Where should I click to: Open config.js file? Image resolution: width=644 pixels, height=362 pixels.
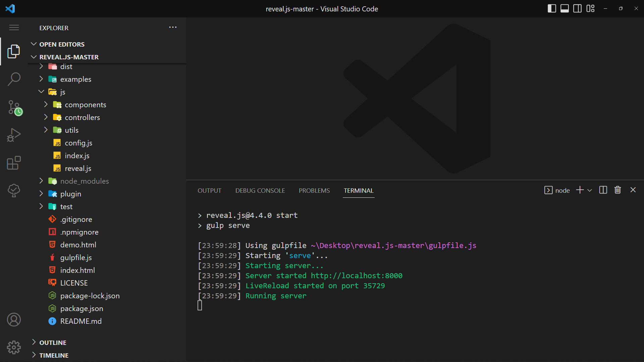107,143
